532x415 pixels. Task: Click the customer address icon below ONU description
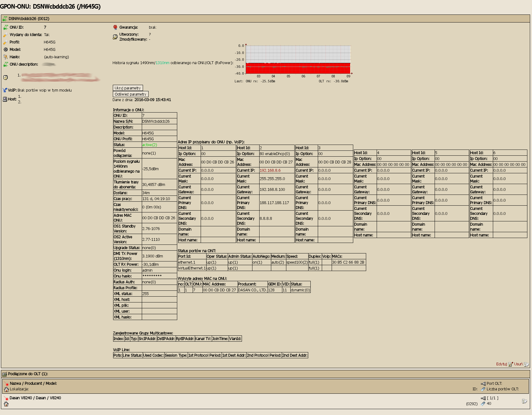6,77
